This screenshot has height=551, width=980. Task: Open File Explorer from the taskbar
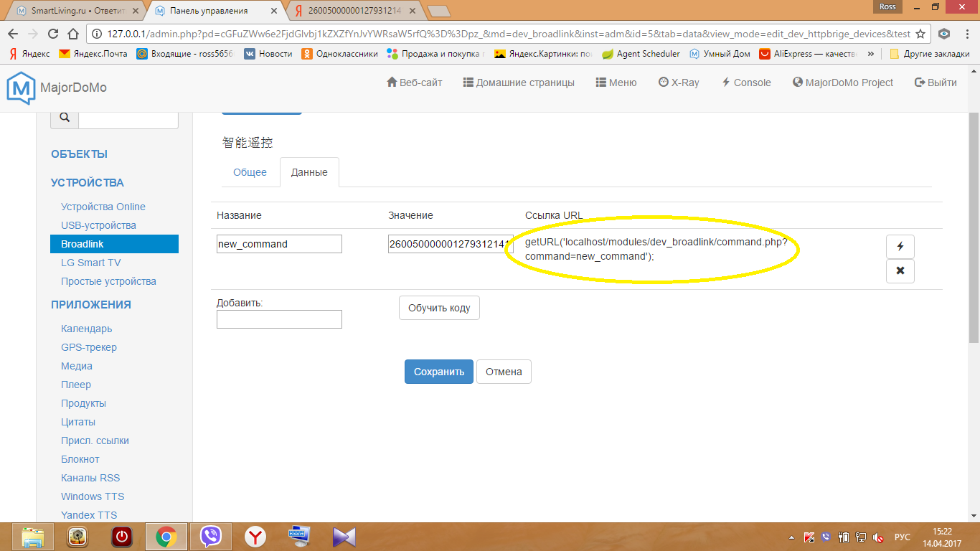coord(34,537)
